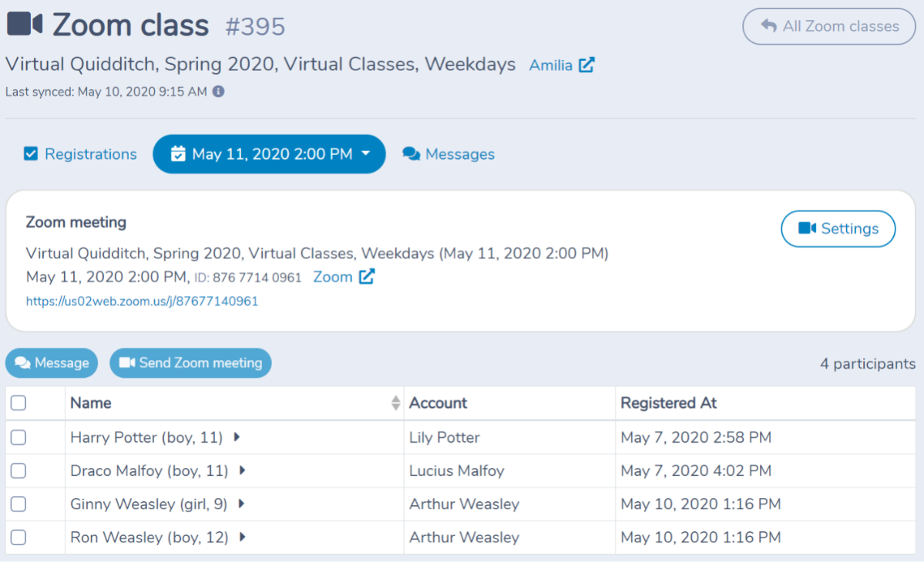Check the Harry Potter row checkbox

(18, 437)
